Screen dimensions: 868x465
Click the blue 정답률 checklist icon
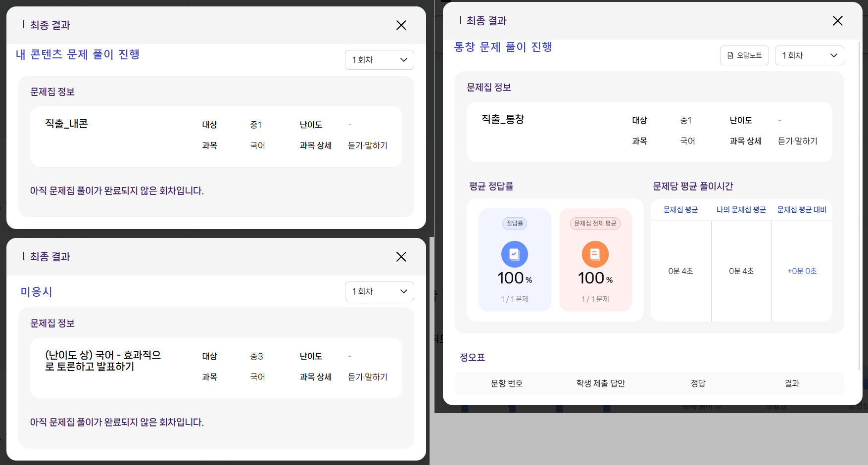tap(515, 254)
